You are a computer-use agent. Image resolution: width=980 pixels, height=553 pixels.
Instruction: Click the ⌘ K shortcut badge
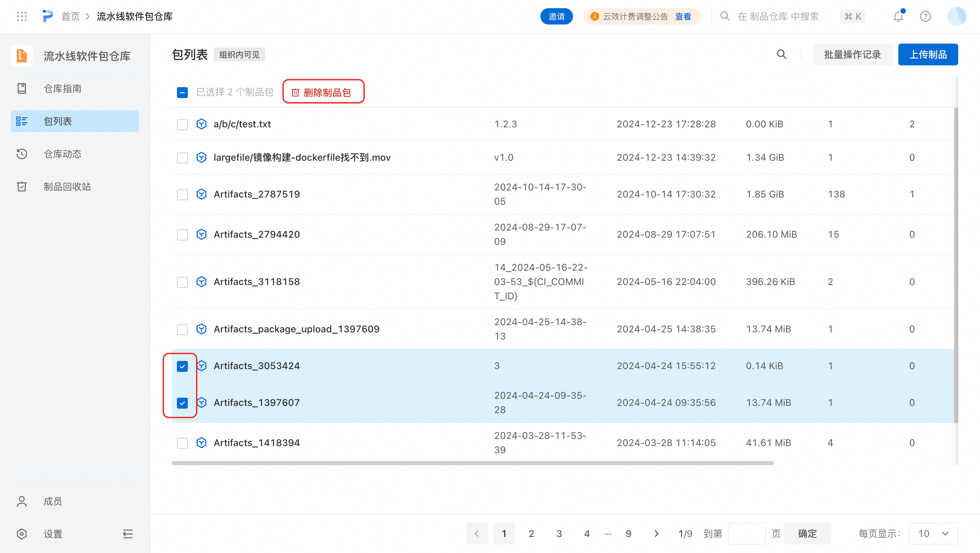852,16
